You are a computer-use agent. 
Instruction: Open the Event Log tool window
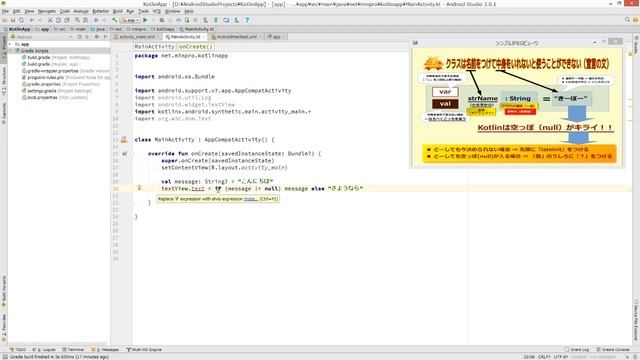577,350
